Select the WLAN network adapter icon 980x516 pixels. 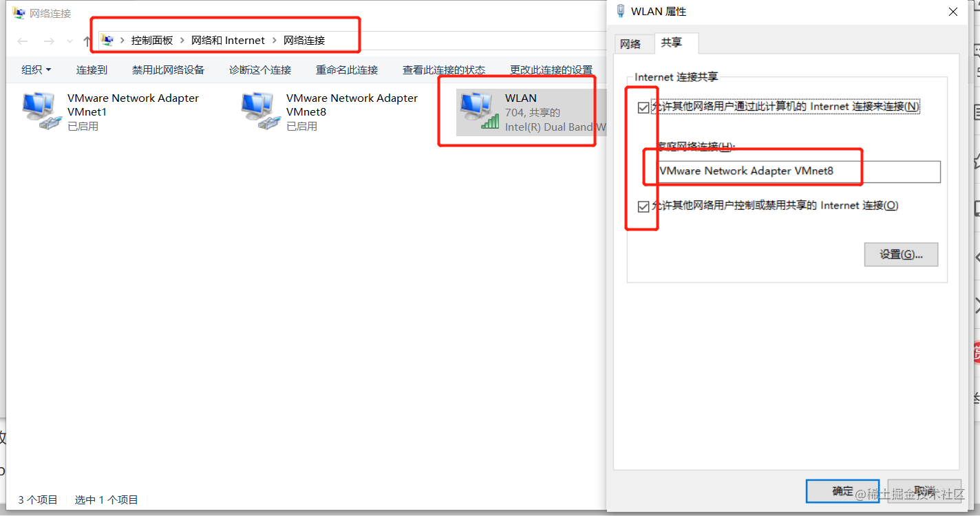pyautogui.click(x=478, y=111)
